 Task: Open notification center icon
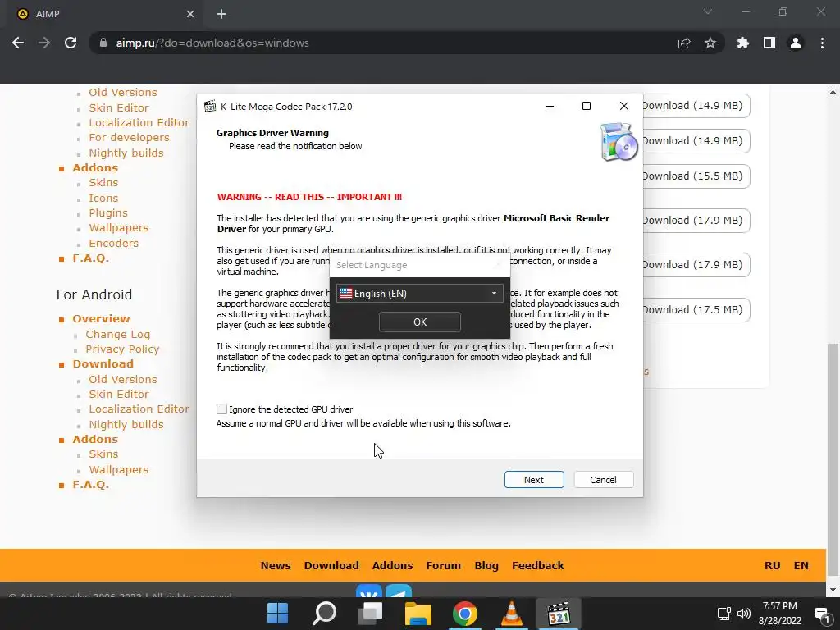pyautogui.click(x=822, y=614)
